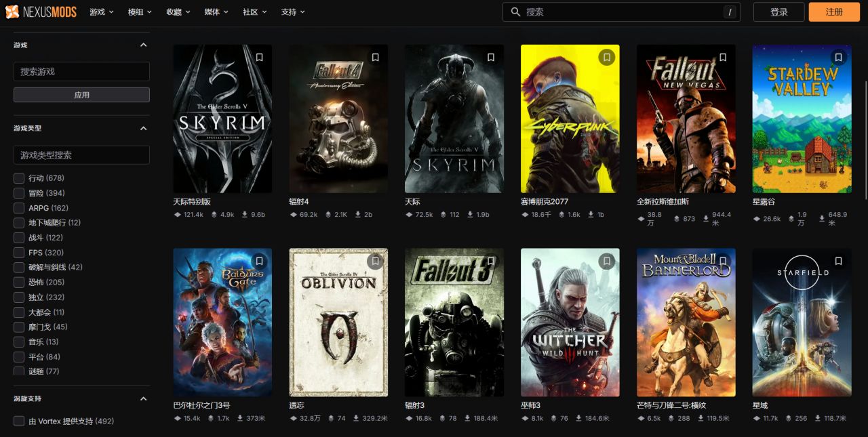Screen dimensions: 868x437
Task: Open the 芒特与刀锋二号:横纹 title link
Action: pyautogui.click(x=671, y=405)
